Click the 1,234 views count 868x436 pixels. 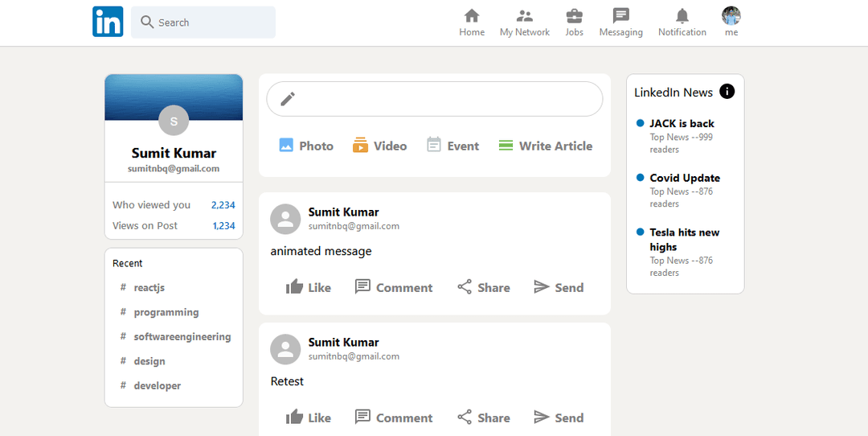[223, 225]
